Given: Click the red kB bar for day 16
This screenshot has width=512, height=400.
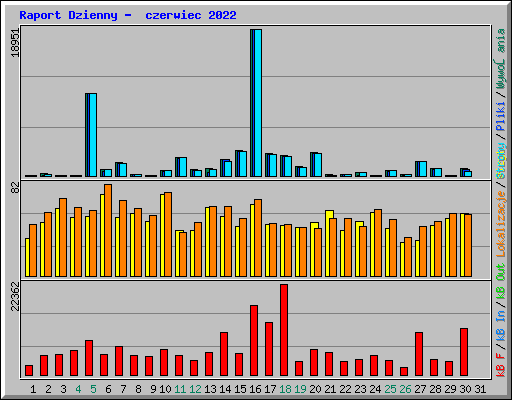Looking at the screenshot, I should click(254, 341).
